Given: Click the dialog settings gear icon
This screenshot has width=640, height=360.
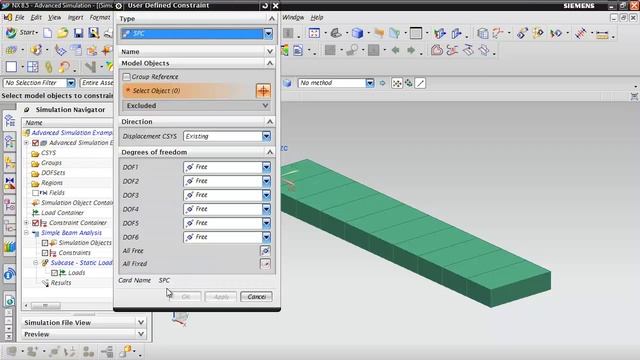Looking at the screenshot, I should tap(119, 6).
